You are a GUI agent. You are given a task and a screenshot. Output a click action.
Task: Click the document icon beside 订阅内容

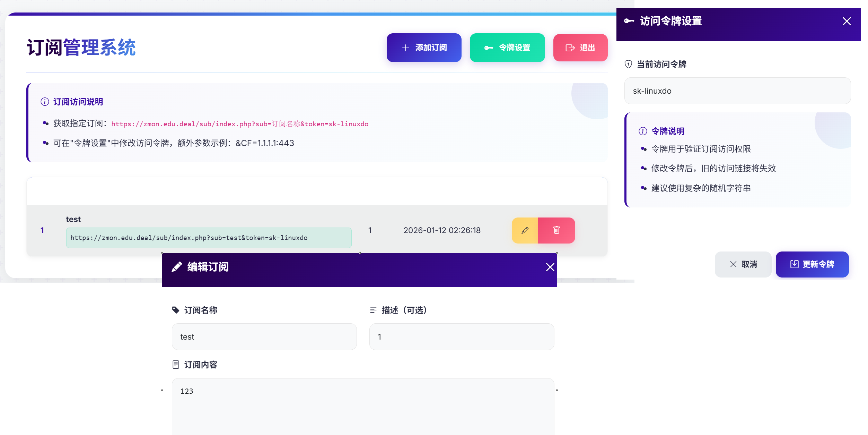click(x=176, y=365)
